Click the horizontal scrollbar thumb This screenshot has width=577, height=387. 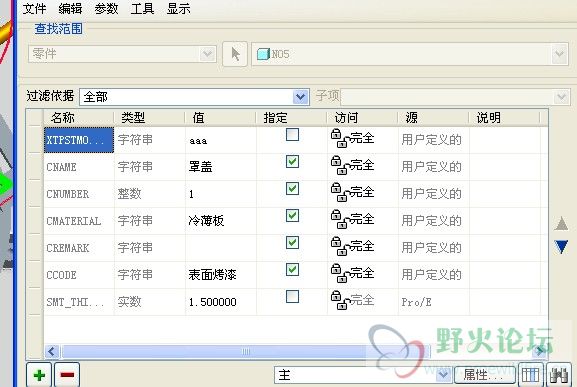(246, 352)
